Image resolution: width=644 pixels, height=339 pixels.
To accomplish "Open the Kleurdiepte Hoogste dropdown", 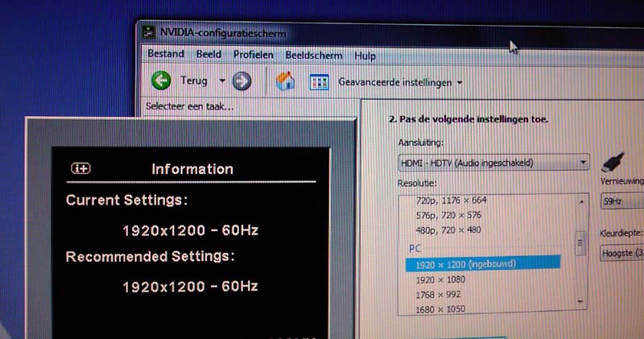I will pos(621,253).
